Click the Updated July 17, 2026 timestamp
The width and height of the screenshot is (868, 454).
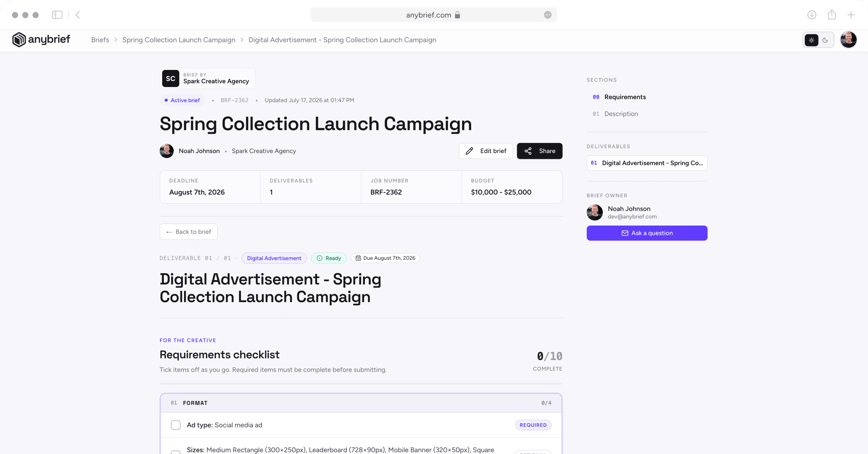[309, 100]
